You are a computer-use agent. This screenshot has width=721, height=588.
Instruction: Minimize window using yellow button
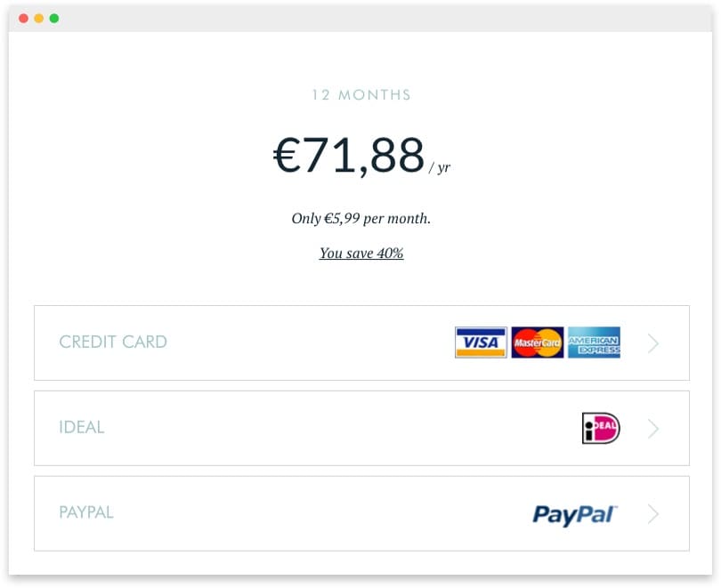point(39,18)
